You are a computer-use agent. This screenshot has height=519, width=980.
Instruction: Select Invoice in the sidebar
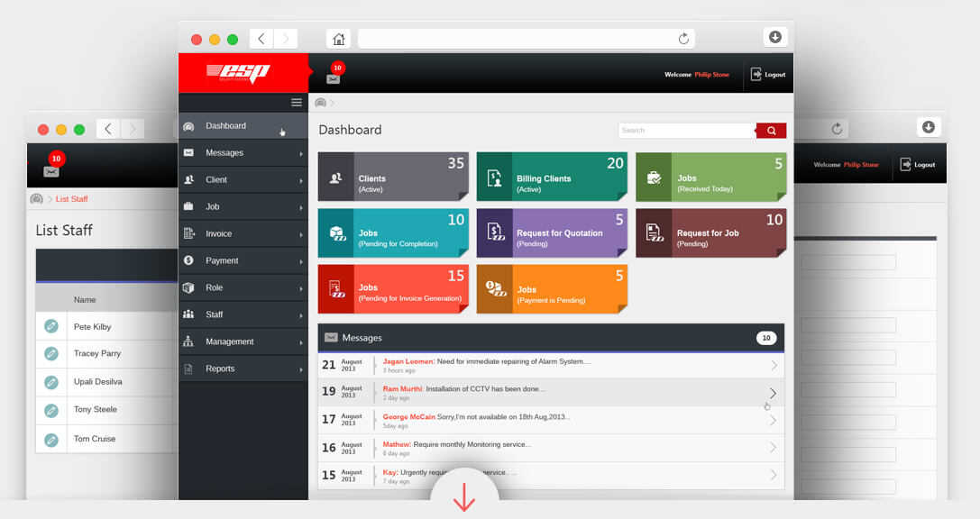tap(243, 233)
